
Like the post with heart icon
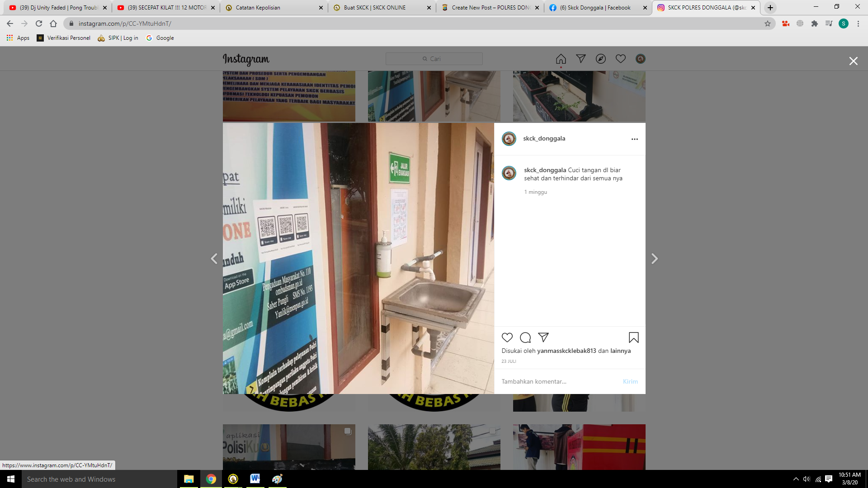507,338
